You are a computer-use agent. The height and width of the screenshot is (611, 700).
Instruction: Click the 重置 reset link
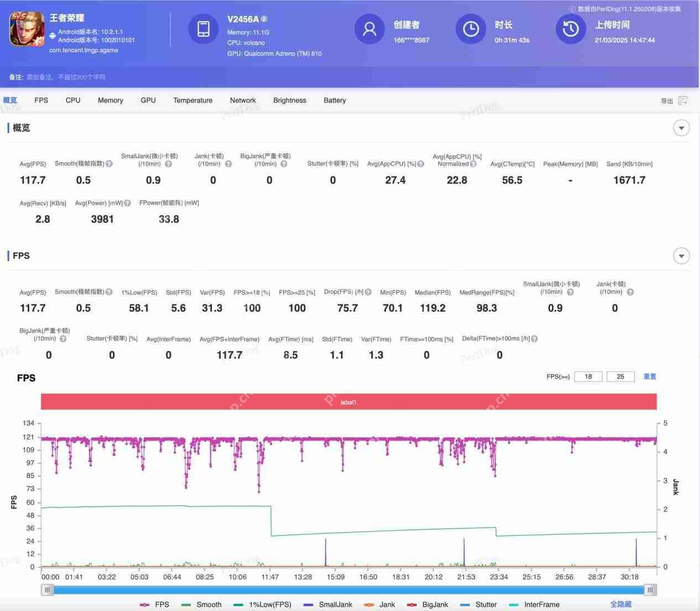click(x=650, y=376)
